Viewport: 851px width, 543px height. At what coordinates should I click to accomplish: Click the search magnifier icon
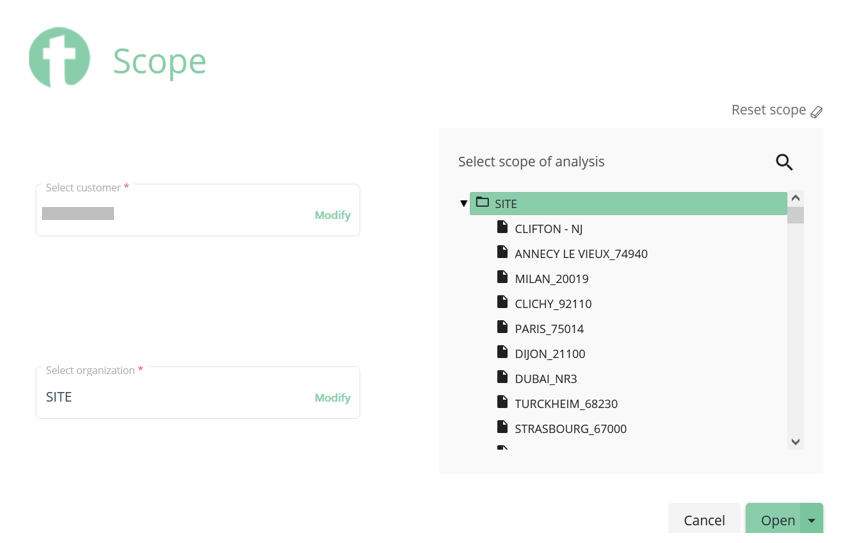pos(784,162)
